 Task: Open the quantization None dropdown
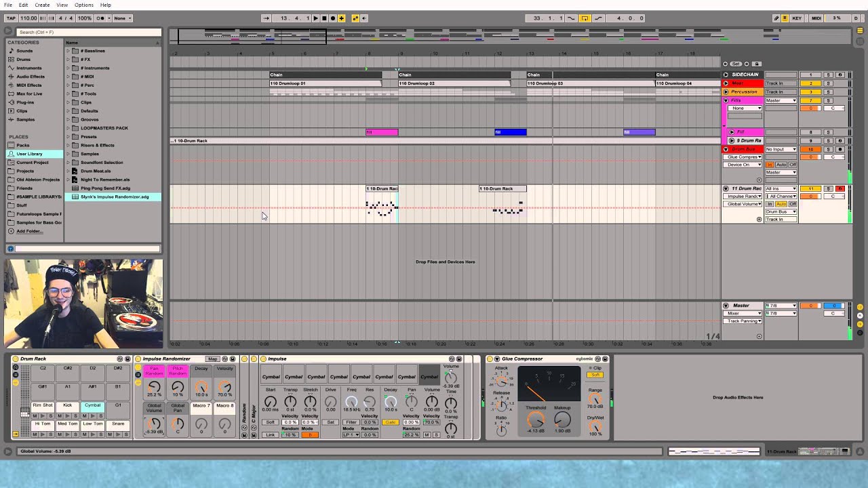[x=122, y=18]
